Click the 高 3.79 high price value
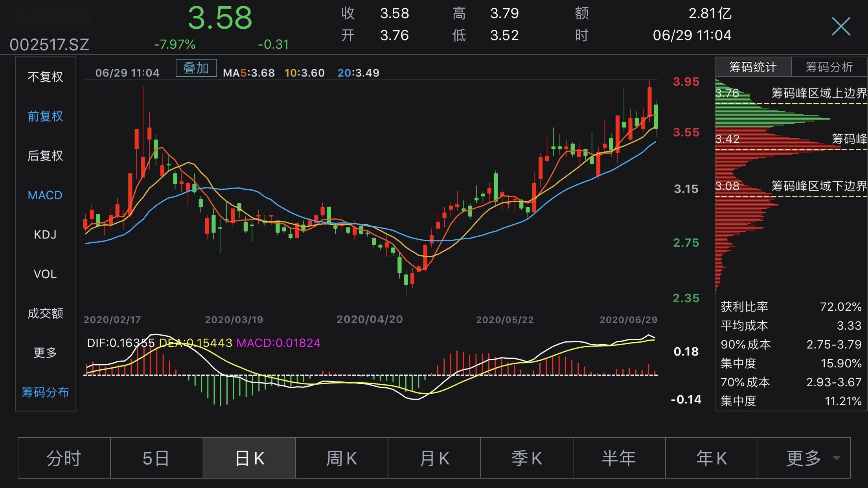Viewport: 868px width, 488px height. pyautogui.click(x=504, y=14)
